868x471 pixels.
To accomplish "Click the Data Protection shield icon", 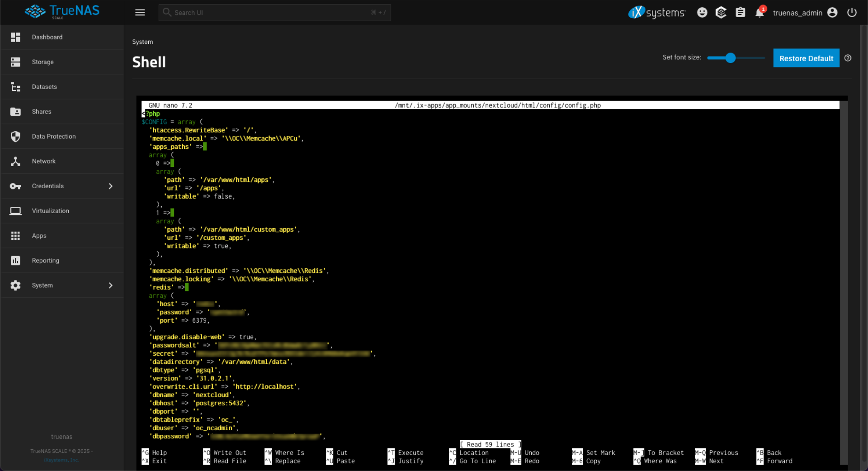I will tap(15, 137).
